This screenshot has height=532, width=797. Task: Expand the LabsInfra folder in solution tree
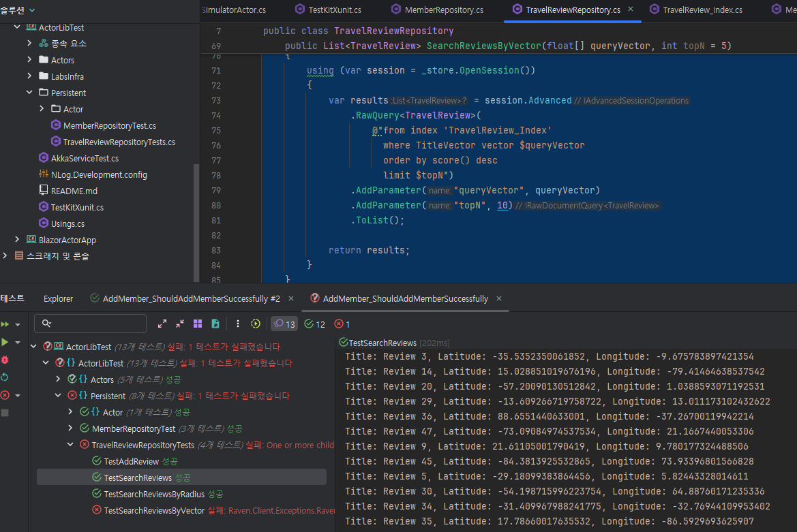pos(29,76)
